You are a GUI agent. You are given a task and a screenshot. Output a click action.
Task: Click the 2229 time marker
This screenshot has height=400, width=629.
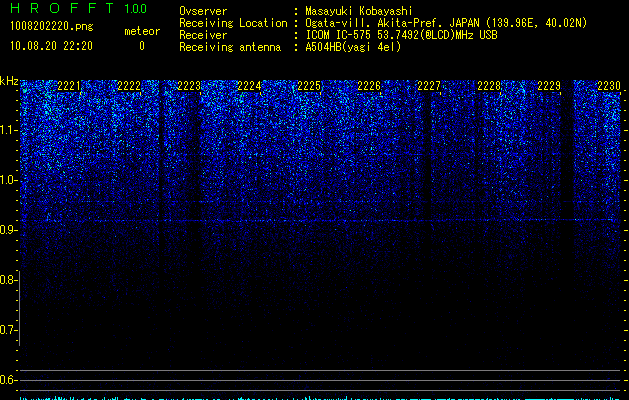coord(549,86)
